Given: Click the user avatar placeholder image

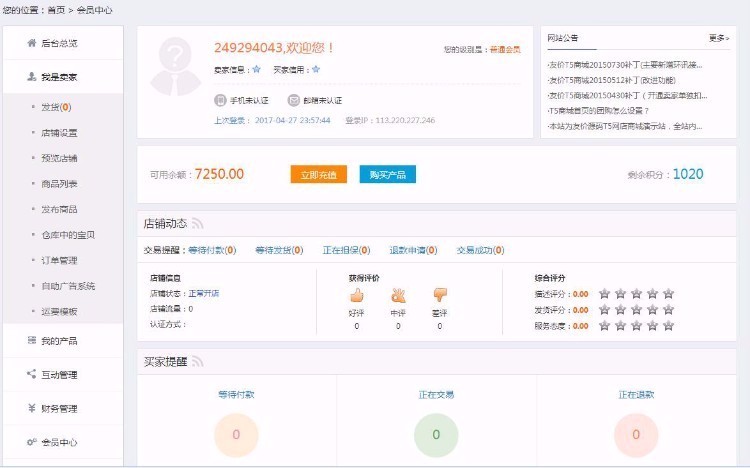Looking at the screenshot, I should (176, 67).
